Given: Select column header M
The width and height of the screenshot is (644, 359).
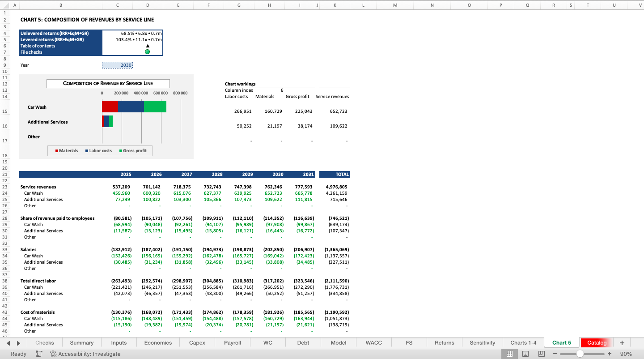Looking at the screenshot, I should [x=395, y=5].
